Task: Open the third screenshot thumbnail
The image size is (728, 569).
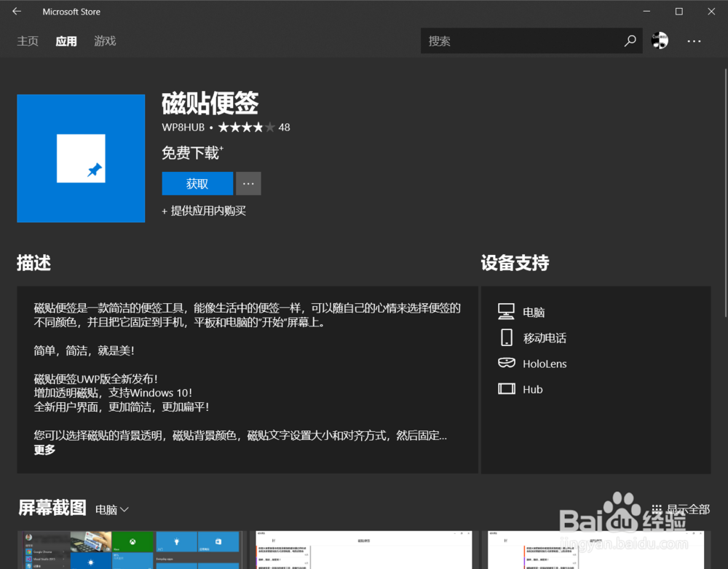Action: tap(596, 550)
